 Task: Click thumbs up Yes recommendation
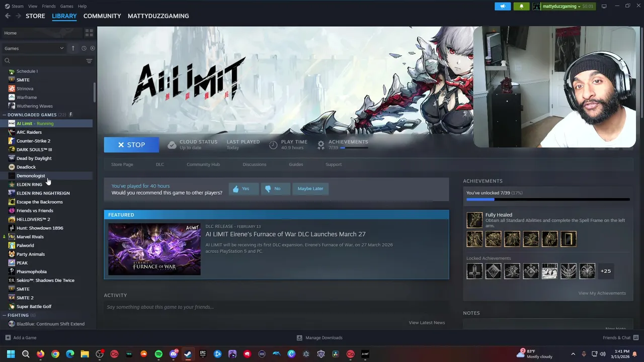coord(243,189)
